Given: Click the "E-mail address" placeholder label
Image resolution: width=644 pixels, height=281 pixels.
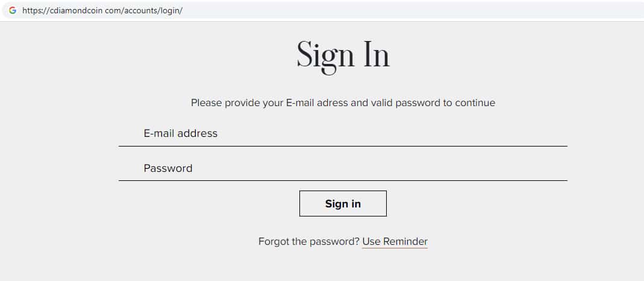Looking at the screenshot, I should [180, 133].
